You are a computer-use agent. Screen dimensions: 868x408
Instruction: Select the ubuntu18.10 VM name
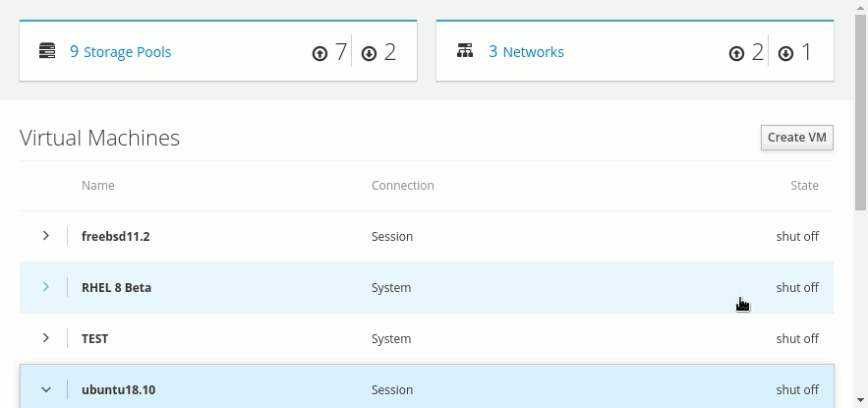tap(118, 390)
